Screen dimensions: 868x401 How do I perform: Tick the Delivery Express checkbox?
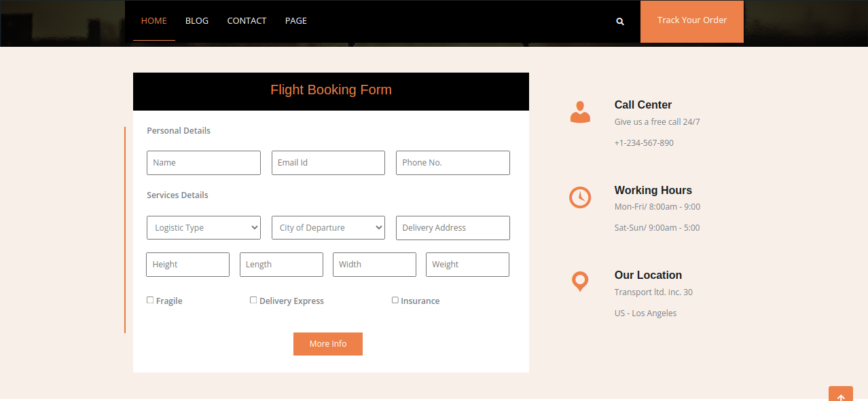click(253, 300)
